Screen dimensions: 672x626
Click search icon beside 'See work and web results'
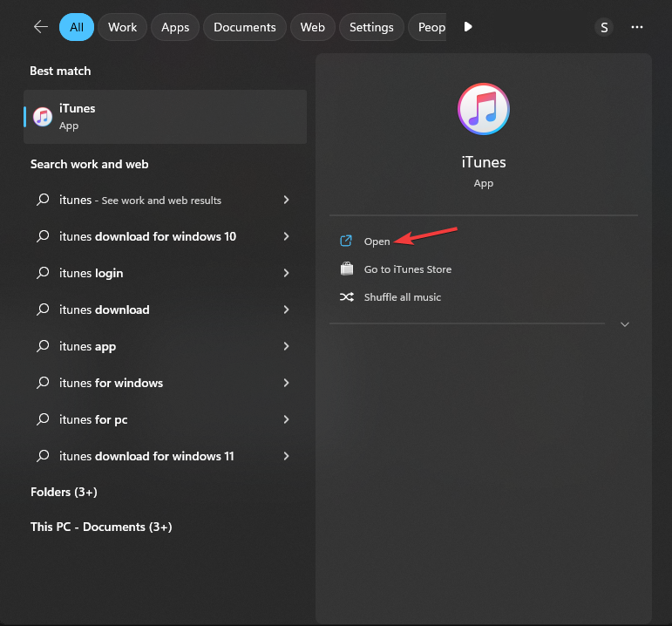43,200
